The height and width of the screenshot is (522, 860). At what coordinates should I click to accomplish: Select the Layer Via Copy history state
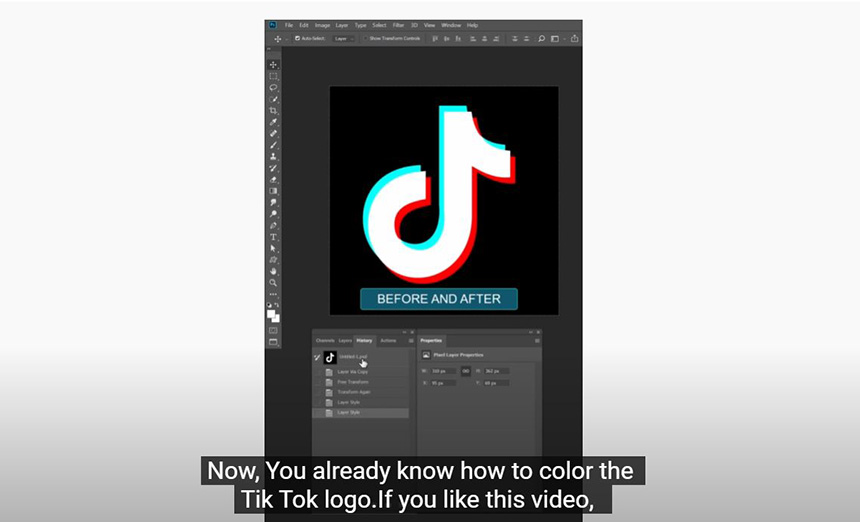tap(361, 372)
